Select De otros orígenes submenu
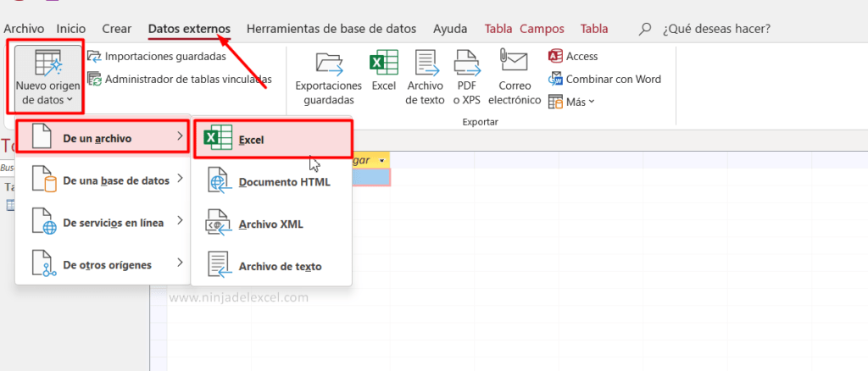The width and height of the screenshot is (868, 371). [103, 264]
